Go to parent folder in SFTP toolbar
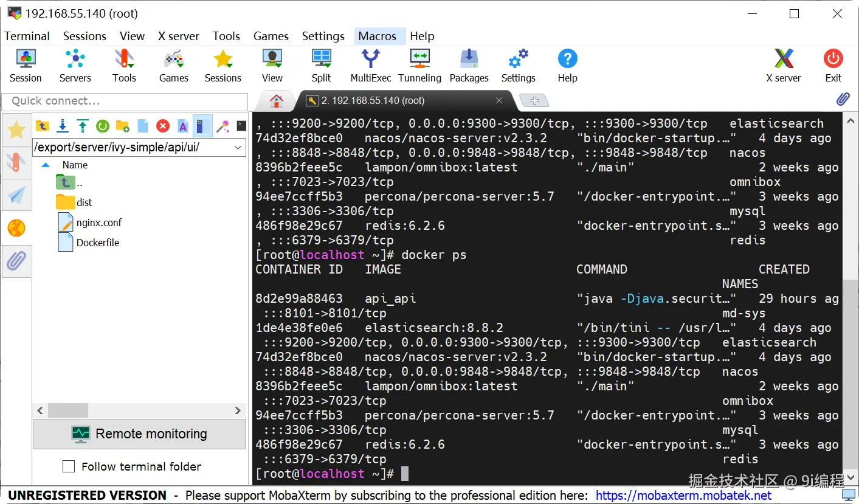This screenshot has height=504, width=859. pyautogui.click(x=42, y=126)
